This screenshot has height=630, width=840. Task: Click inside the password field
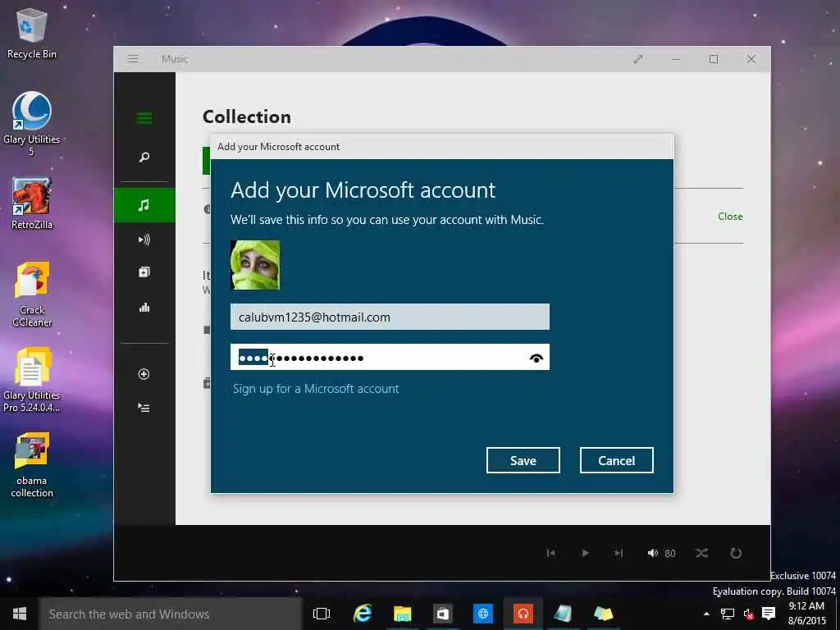point(390,357)
